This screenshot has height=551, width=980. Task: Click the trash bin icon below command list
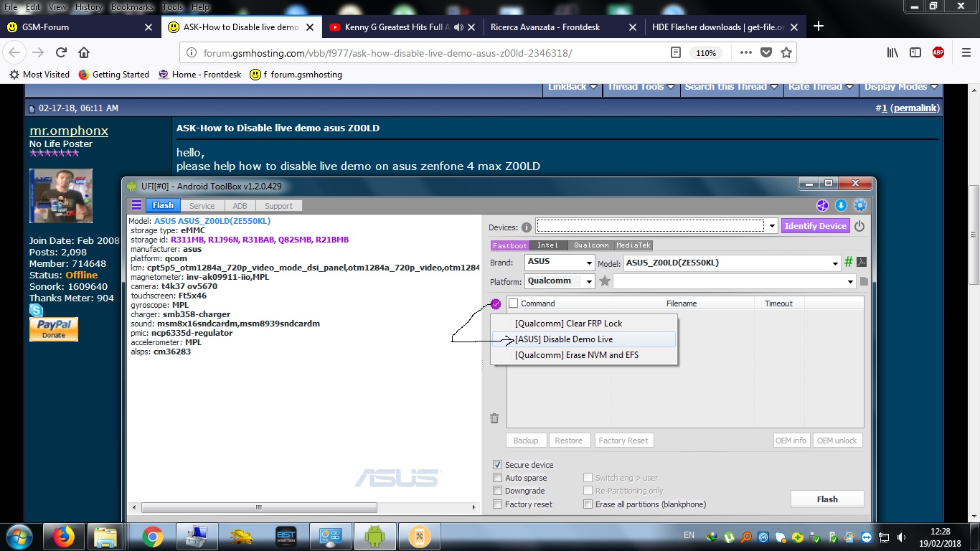pyautogui.click(x=494, y=418)
